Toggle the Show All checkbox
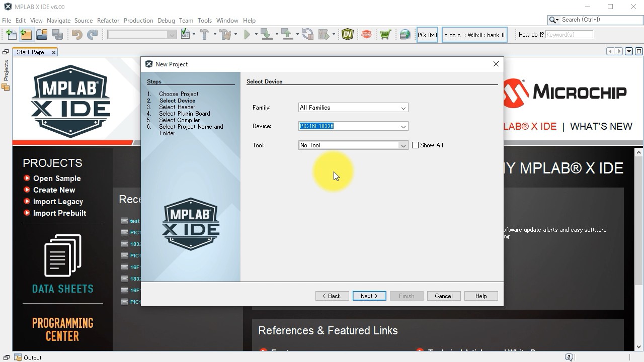The image size is (644, 362). click(x=415, y=145)
